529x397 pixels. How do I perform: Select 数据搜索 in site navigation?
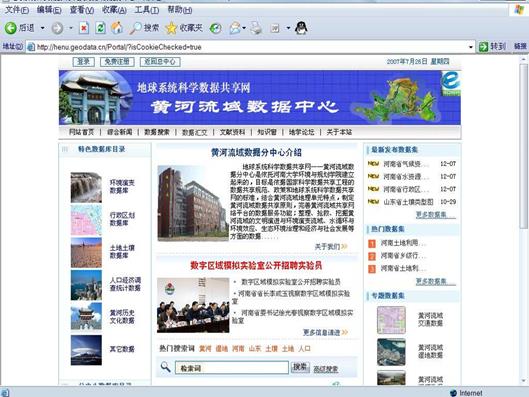pos(157,132)
